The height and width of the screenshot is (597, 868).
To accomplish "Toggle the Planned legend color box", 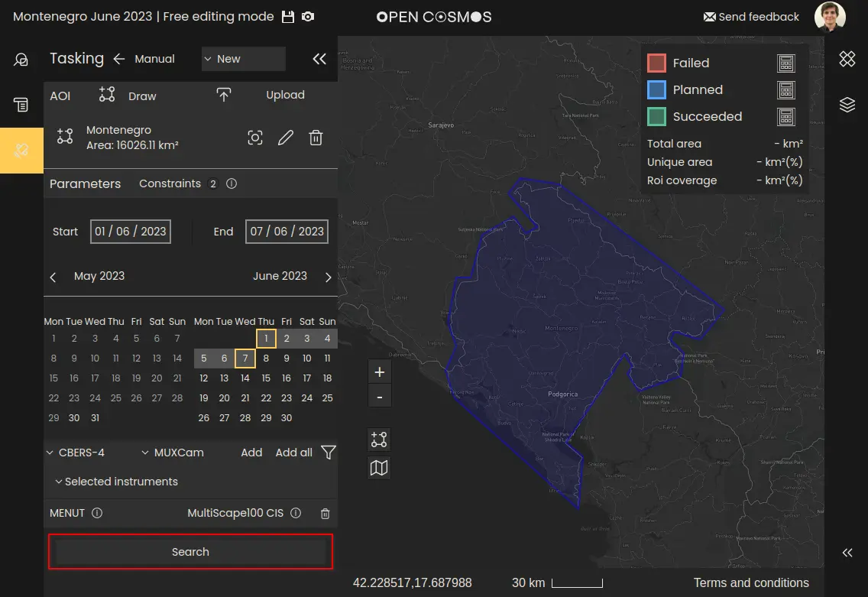I will click(x=656, y=90).
